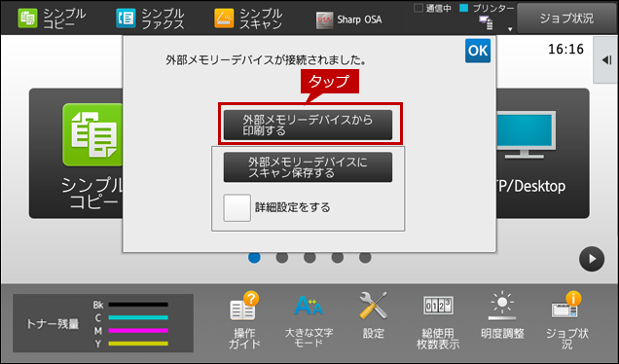The width and height of the screenshot is (619, 364).
Task: Open Simple Fax in the top bar
Action: tap(150, 18)
